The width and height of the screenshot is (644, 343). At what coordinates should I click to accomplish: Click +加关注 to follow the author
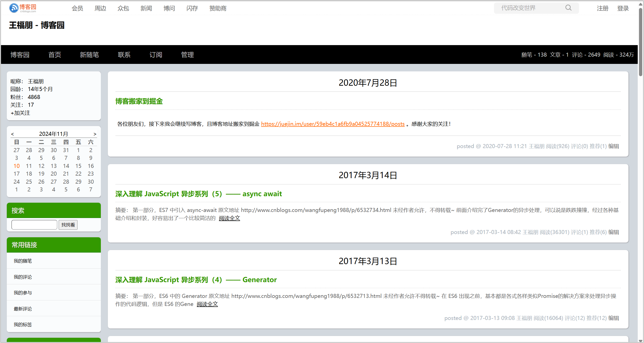pos(20,113)
